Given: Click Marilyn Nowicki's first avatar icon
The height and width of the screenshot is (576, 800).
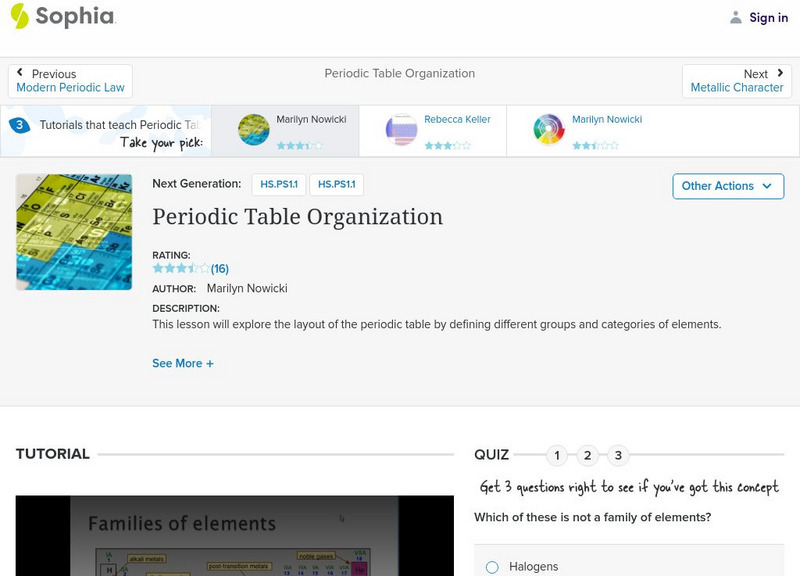Looking at the screenshot, I should click(254, 130).
